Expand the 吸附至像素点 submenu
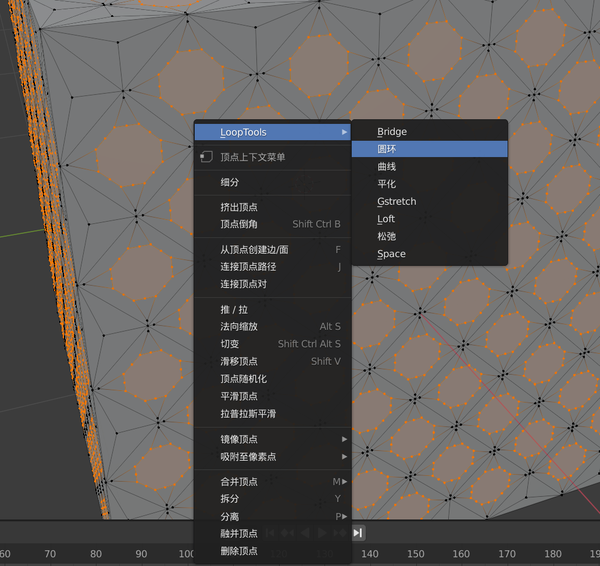The height and width of the screenshot is (566, 600). [x=272, y=457]
